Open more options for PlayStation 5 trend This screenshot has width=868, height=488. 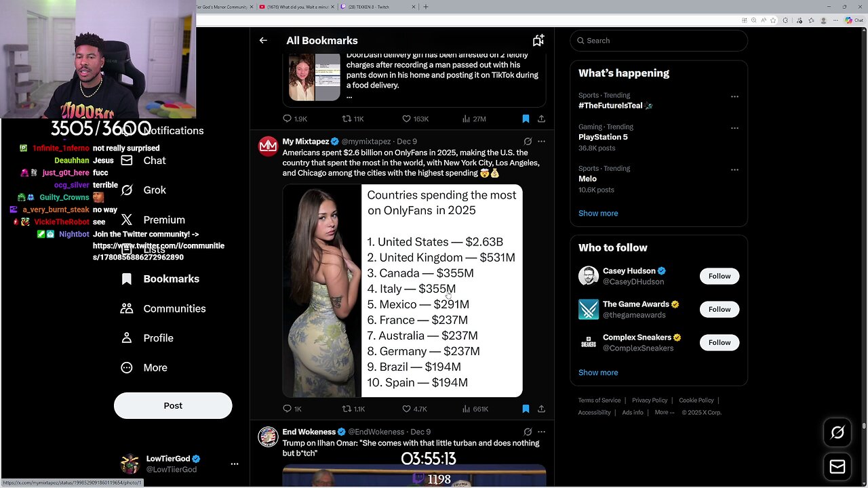pyautogui.click(x=734, y=127)
